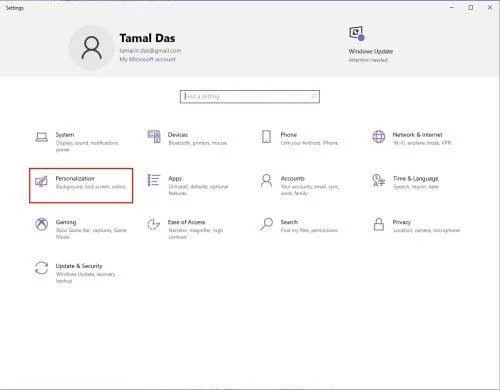Screen dimensions: 500x390
Task: Open the Apps category label
Action: tap(175, 179)
